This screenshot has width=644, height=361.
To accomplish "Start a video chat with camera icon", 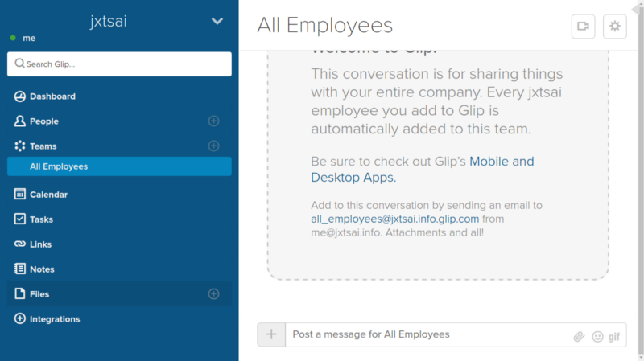I will (x=583, y=26).
